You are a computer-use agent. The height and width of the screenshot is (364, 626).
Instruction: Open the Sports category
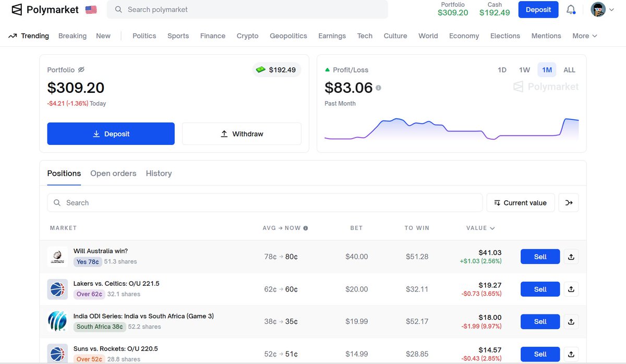(178, 36)
